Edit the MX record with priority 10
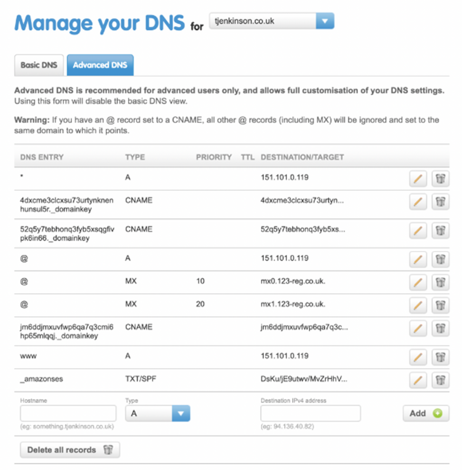The width and height of the screenshot is (462, 476). [417, 282]
